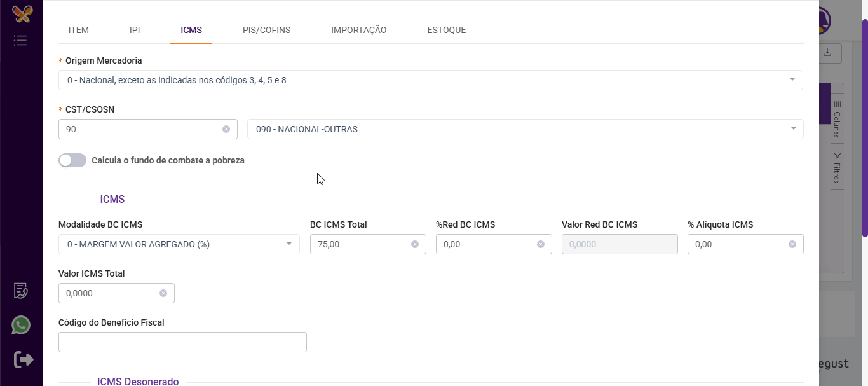Switch to the PIS/COFINS tab

coord(266,30)
